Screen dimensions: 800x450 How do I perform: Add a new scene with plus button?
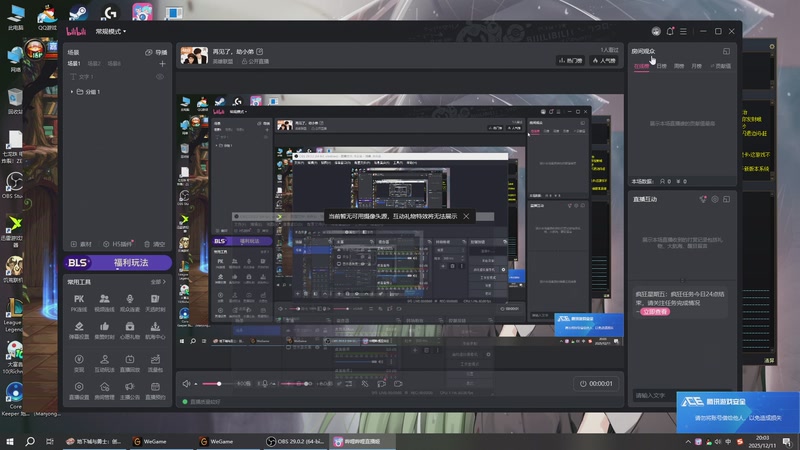(x=162, y=64)
